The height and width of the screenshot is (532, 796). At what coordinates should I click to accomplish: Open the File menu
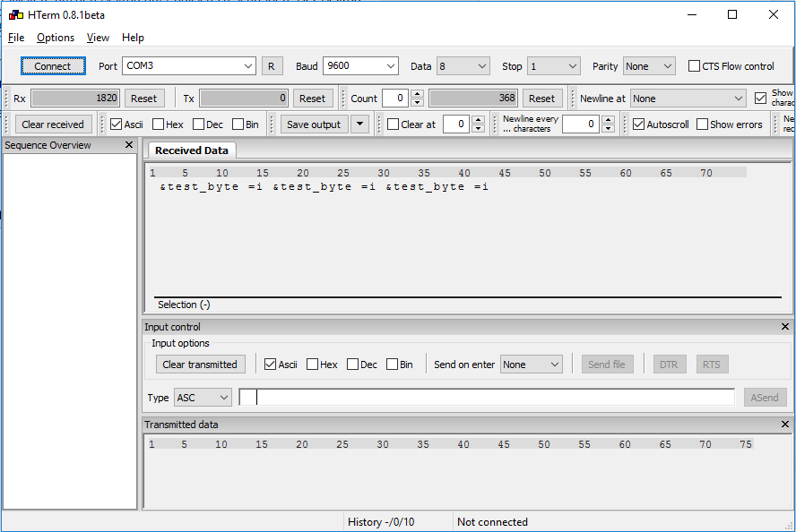point(16,38)
